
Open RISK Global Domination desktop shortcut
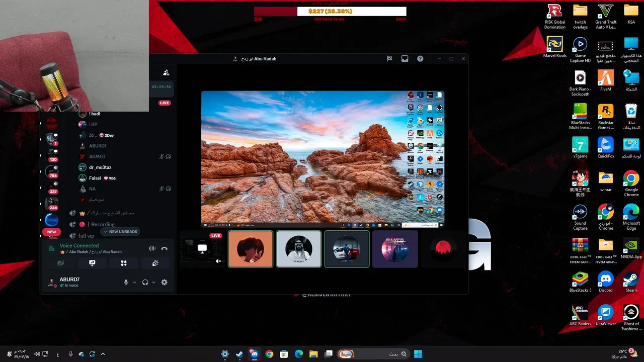coord(554,17)
